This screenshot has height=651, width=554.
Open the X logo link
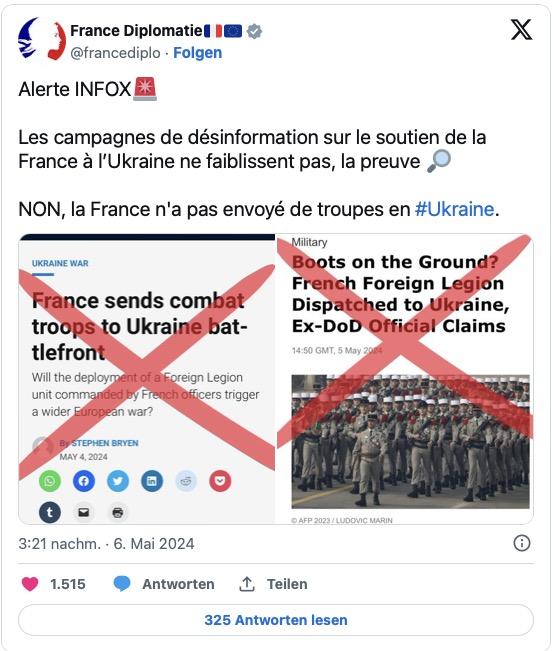522,30
